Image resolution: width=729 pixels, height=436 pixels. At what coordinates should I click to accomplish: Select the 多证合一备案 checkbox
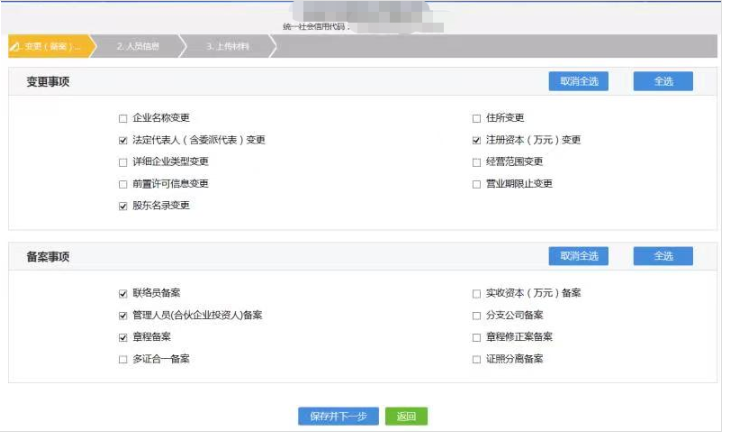pyautogui.click(x=123, y=359)
